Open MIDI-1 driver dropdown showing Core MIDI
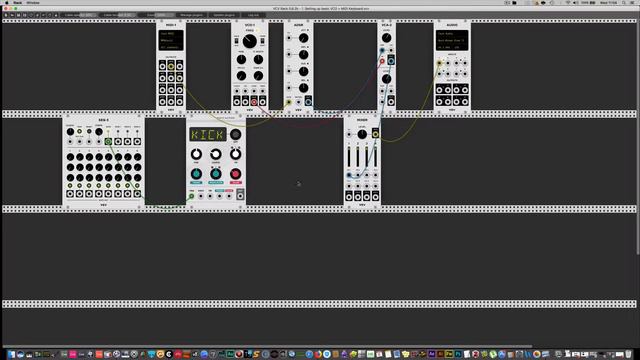 click(171, 33)
